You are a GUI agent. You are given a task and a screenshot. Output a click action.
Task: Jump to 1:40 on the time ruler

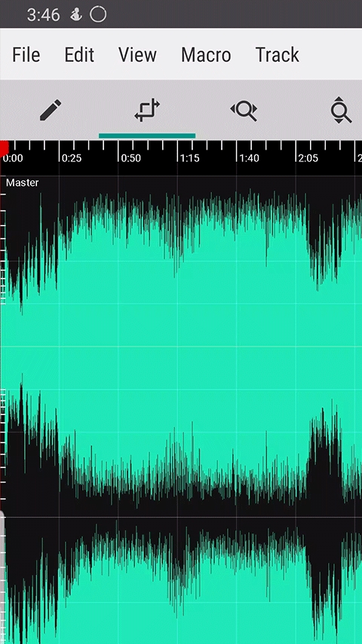point(249,158)
